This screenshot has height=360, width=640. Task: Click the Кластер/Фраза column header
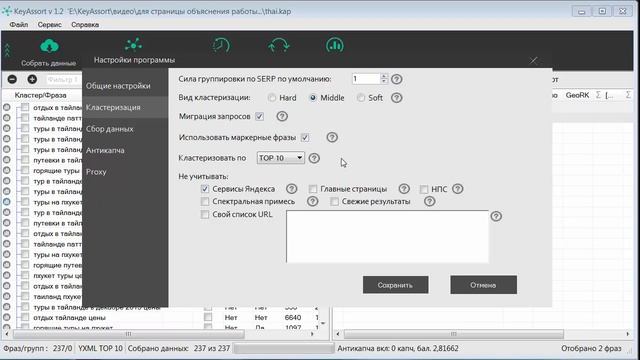[40, 95]
